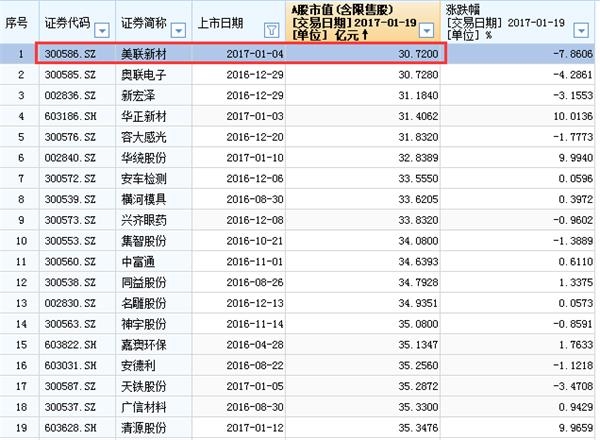The image size is (600, 440).
Task: Click market value 33.5550
Action: tap(418, 179)
